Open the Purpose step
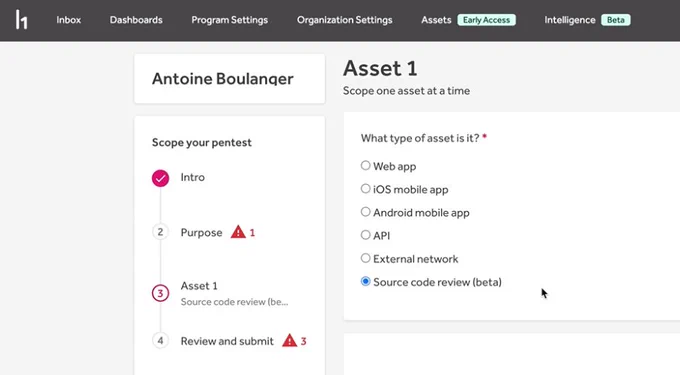680x375 pixels. click(x=201, y=233)
